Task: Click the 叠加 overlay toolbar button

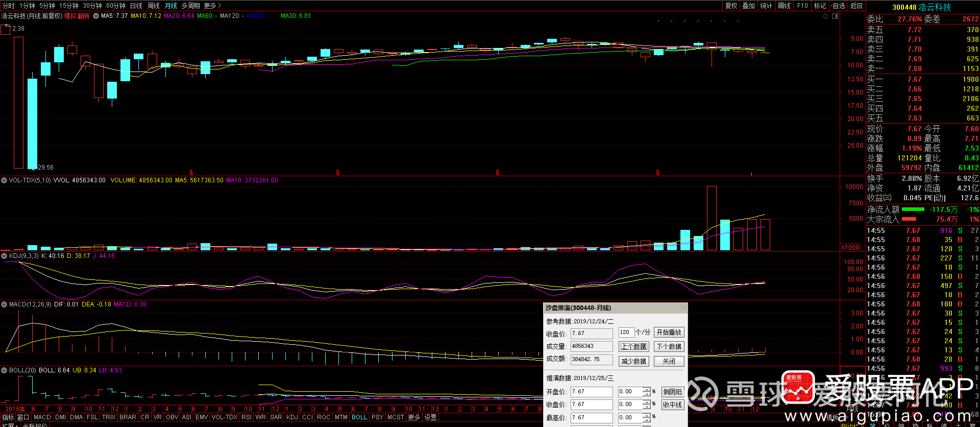Action: (x=748, y=6)
